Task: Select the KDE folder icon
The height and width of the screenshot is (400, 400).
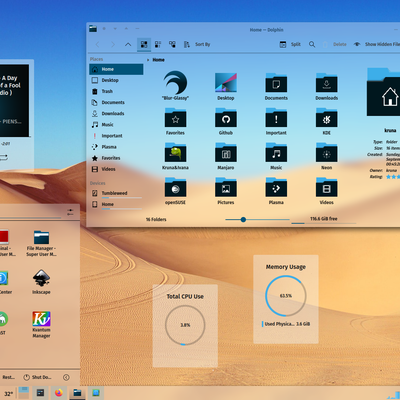Action: [x=327, y=118]
